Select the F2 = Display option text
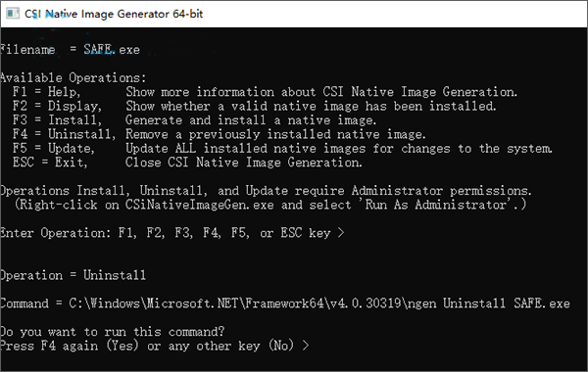 pyautogui.click(x=57, y=106)
